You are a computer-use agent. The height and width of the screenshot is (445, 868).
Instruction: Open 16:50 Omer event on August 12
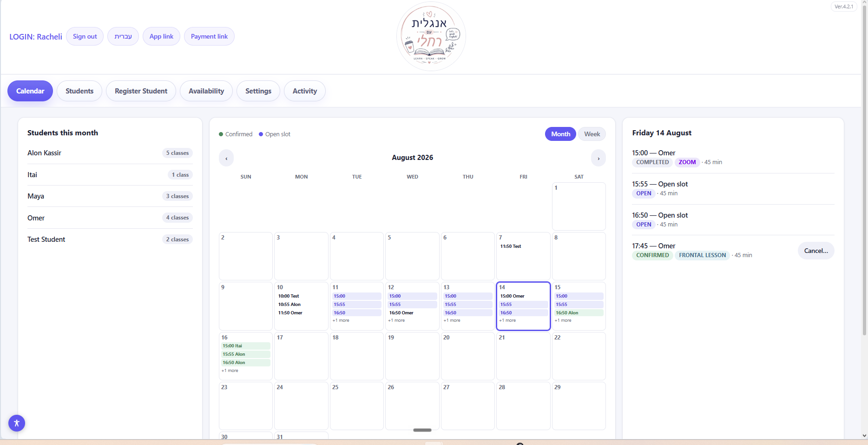[412, 313]
